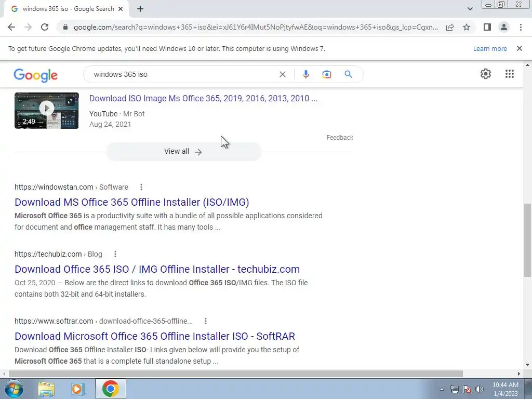Click the Feedback link

click(x=340, y=137)
